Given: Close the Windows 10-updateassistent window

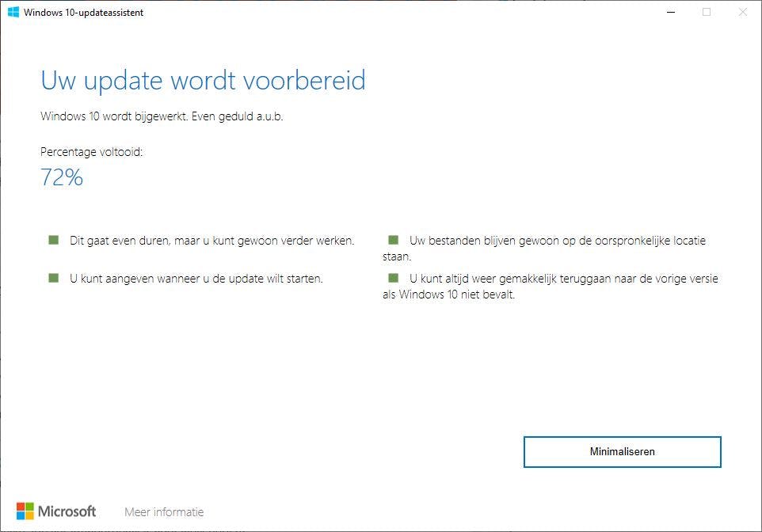Looking at the screenshot, I should point(742,12).
